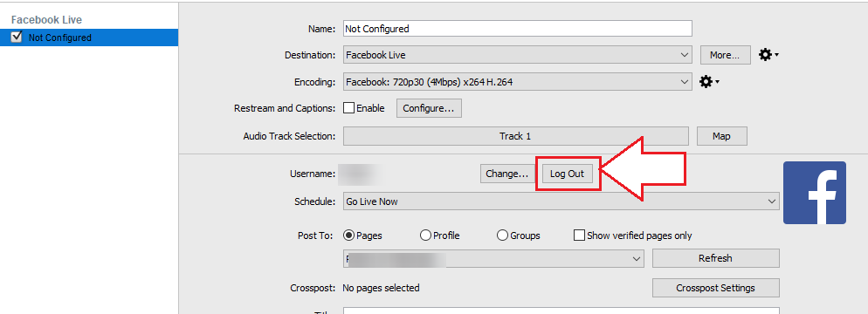
Task: Open the Destination gear settings icon
Action: click(x=768, y=55)
